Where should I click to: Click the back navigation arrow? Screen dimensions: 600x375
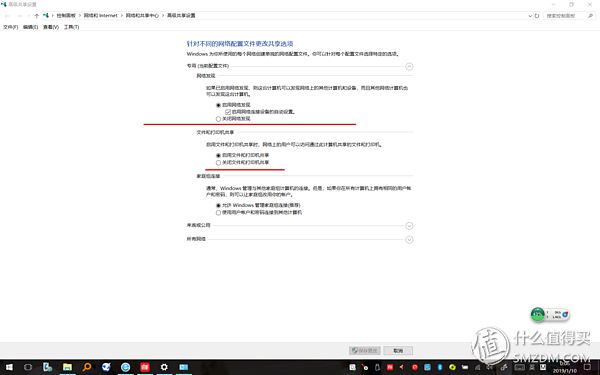[x=7, y=16]
